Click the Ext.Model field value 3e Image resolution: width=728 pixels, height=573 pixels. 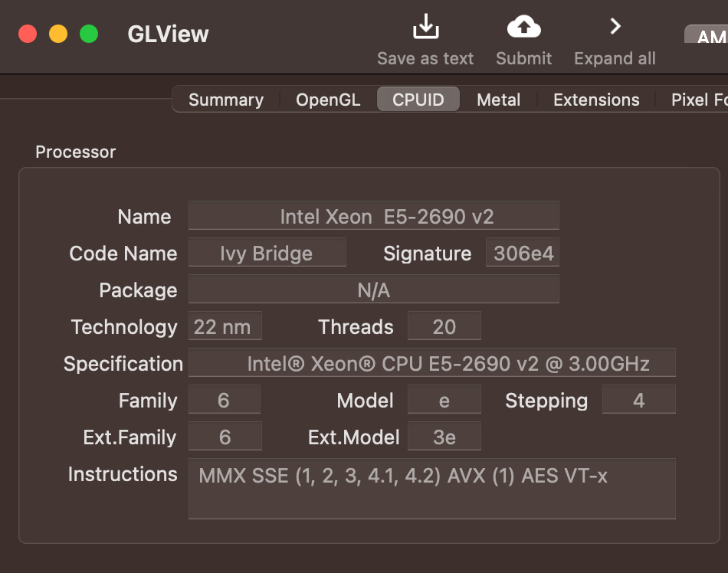point(444,436)
